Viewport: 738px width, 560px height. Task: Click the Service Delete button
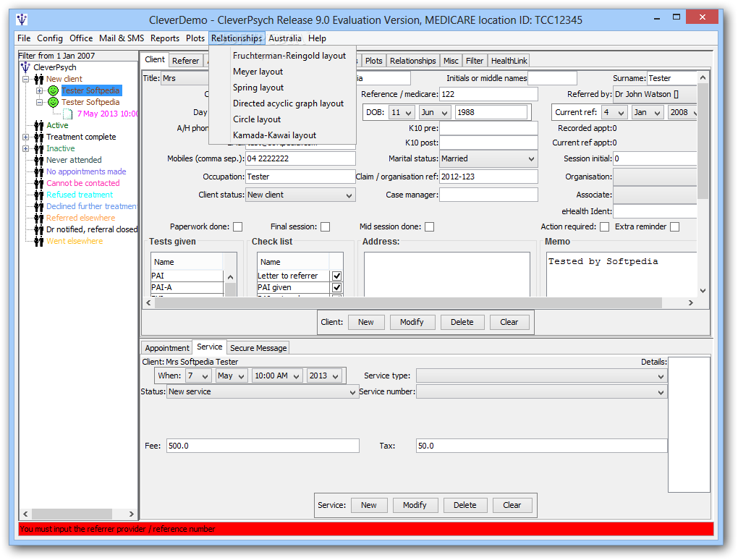click(x=465, y=506)
